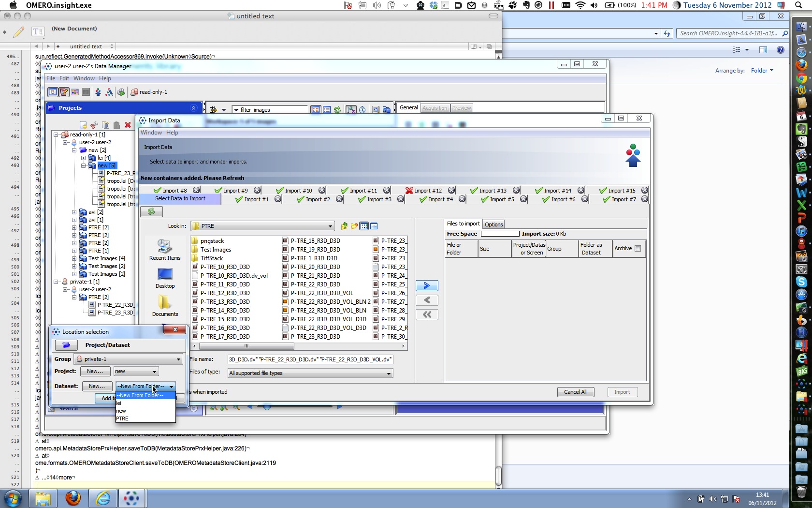This screenshot has height=508, width=812.
Task: Click the hierarchy explorer toolbar icon in Data Manager
Action: pyautogui.click(x=53, y=92)
